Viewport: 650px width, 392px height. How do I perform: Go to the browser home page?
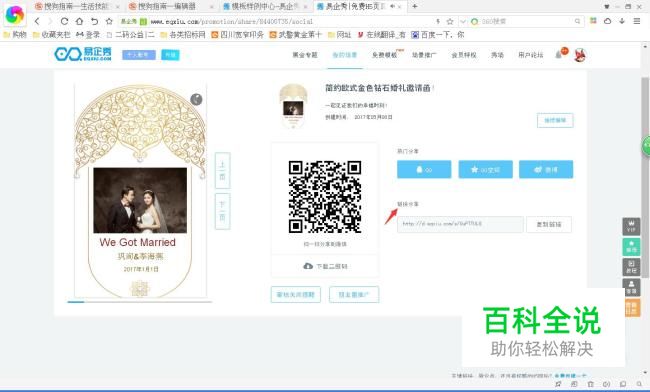click(x=79, y=21)
